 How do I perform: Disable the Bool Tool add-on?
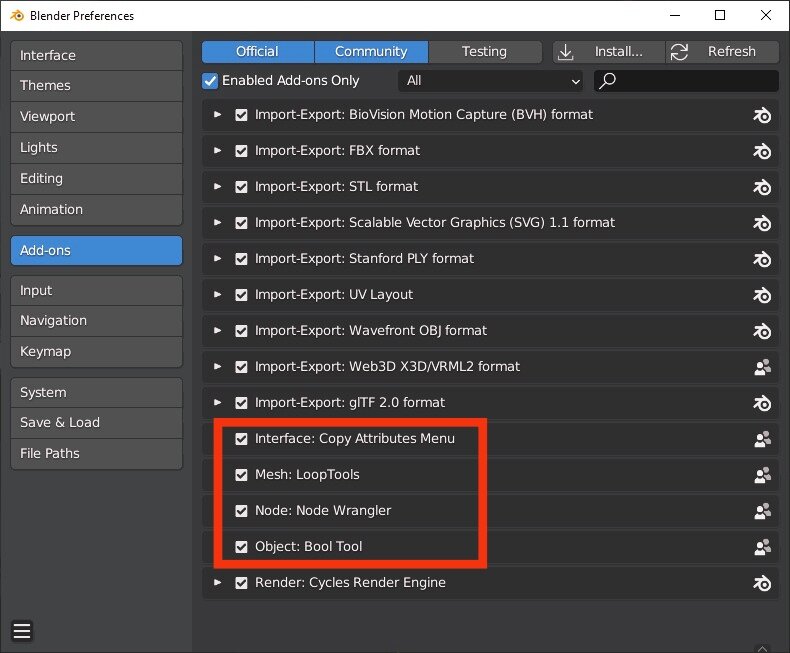241,547
